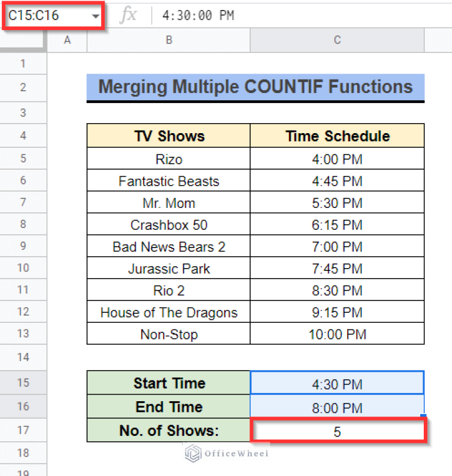Open the Name Box dropdown arrow
The width and height of the screenshot is (452, 476).
pyautogui.click(x=95, y=16)
